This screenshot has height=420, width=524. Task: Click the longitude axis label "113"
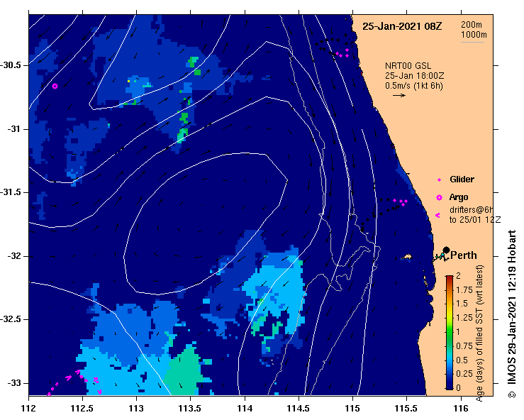point(136,409)
